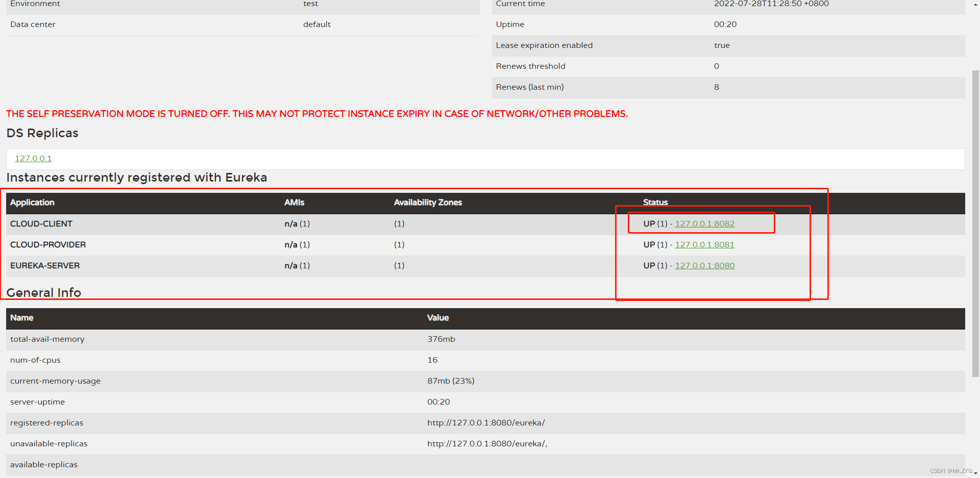Screen dimensions: 980x478
Task: Click the Renews threshold value 0
Action: click(x=717, y=66)
